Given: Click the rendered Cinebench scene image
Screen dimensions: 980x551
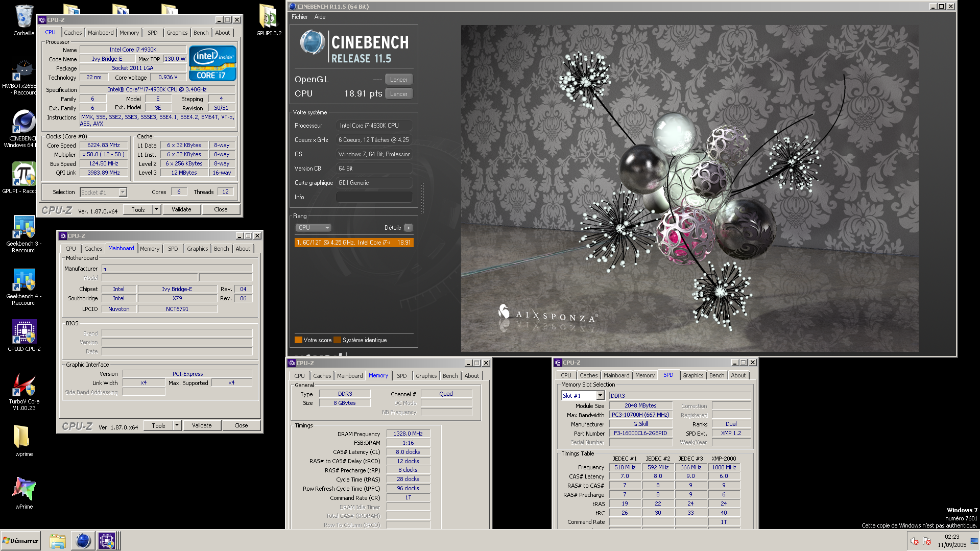Looking at the screenshot, I should pos(689,188).
